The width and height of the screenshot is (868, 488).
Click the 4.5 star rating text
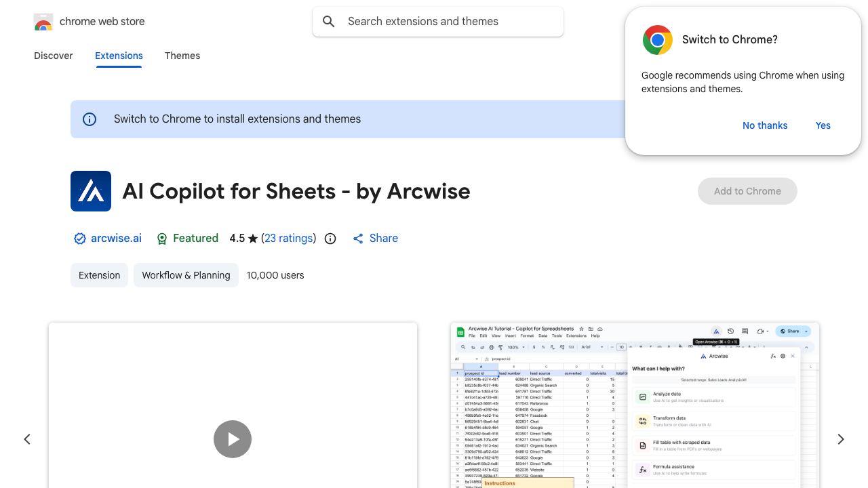pyautogui.click(x=243, y=239)
